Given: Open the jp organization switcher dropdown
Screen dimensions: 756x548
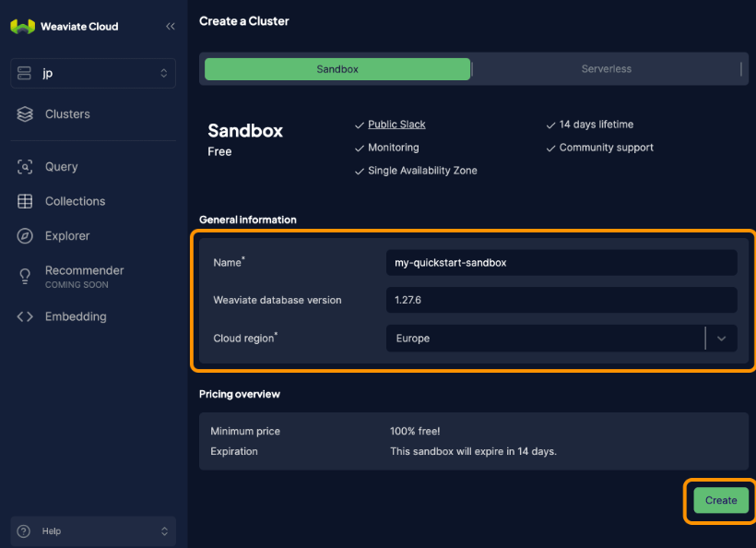Looking at the screenshot, I should pyautogui.click(x=93, y=73).
